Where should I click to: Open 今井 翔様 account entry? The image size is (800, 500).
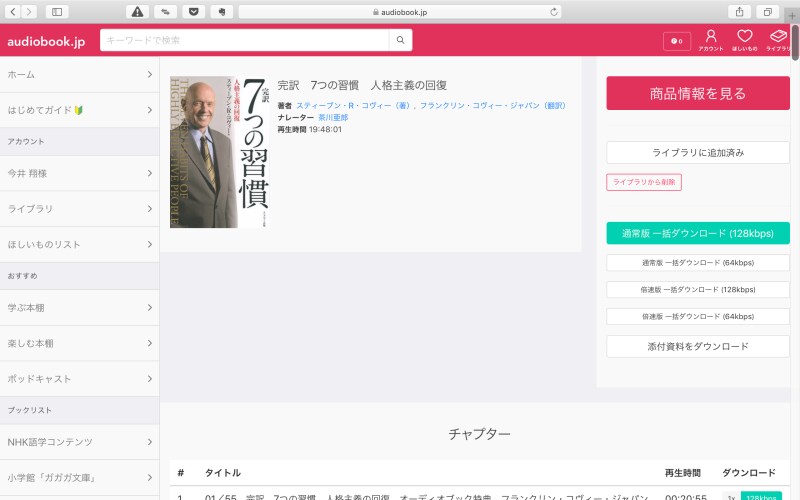(80, 173)
